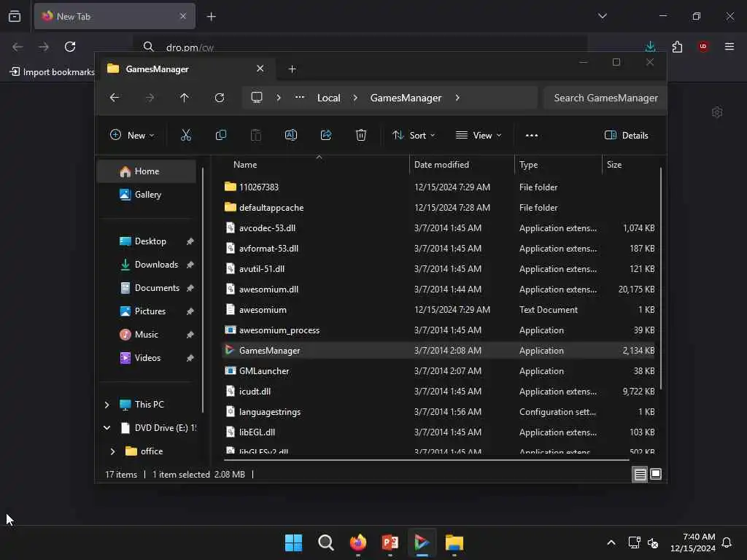This screenshot has width=747, height=560.
Task: Switch to large thumbnails view icon in status bar
Action: pos(656,474)
